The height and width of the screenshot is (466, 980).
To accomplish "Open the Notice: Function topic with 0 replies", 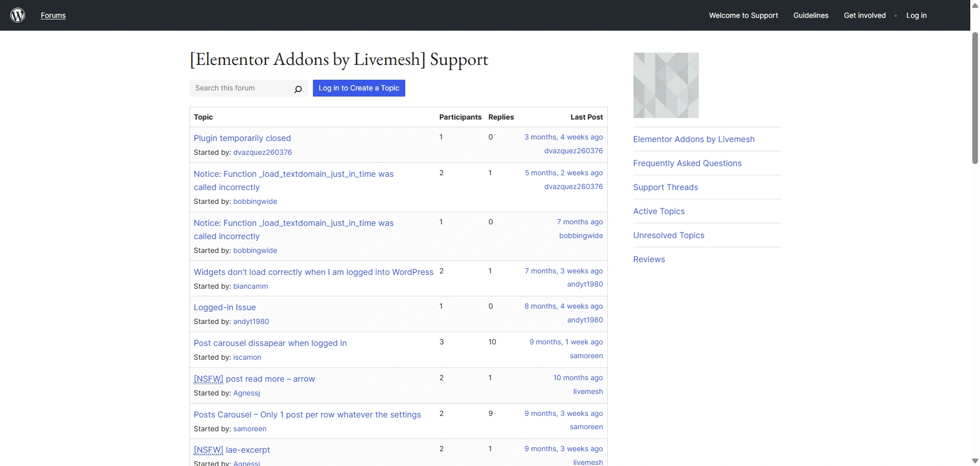I will tap(293, 229).
